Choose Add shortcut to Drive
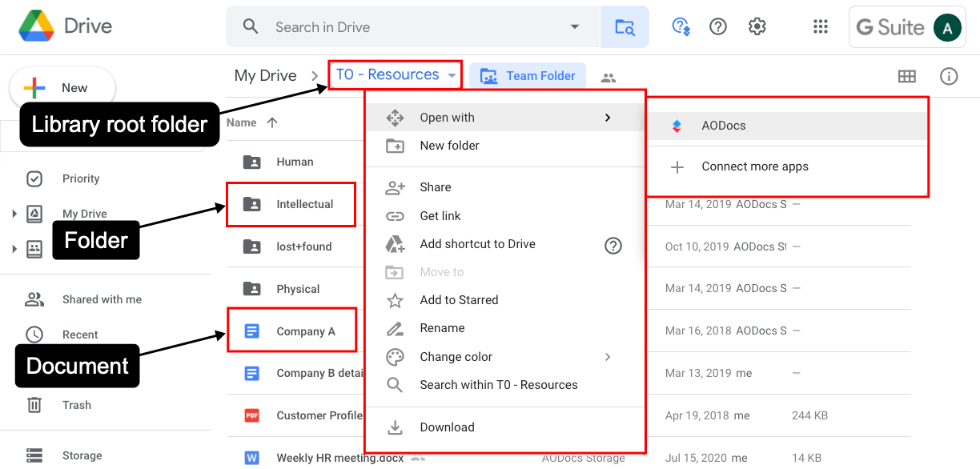The width and height of the screenshot is (980, 469). (x=505, y=244)
